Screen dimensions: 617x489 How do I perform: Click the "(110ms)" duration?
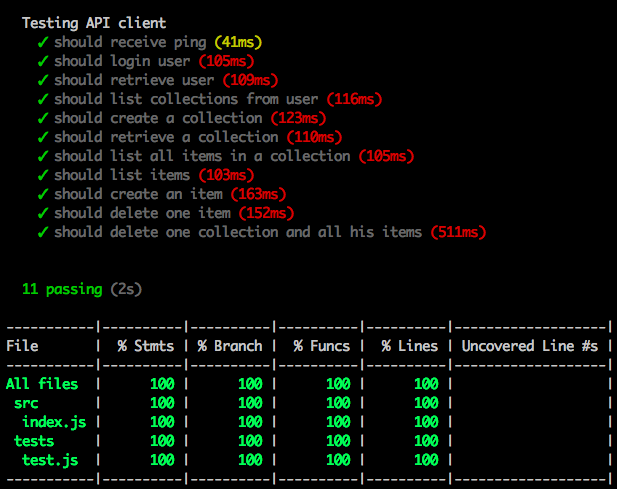[314, 137]
